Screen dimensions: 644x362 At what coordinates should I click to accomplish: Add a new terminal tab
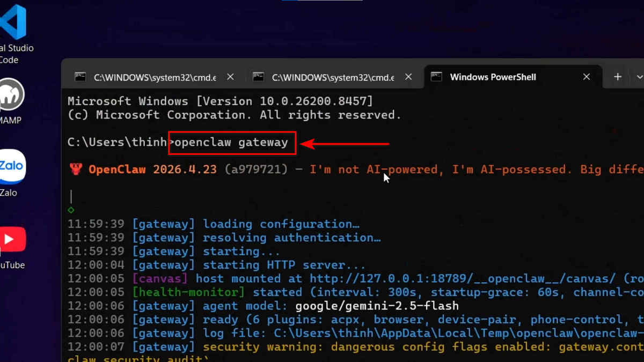pos(618,77)
